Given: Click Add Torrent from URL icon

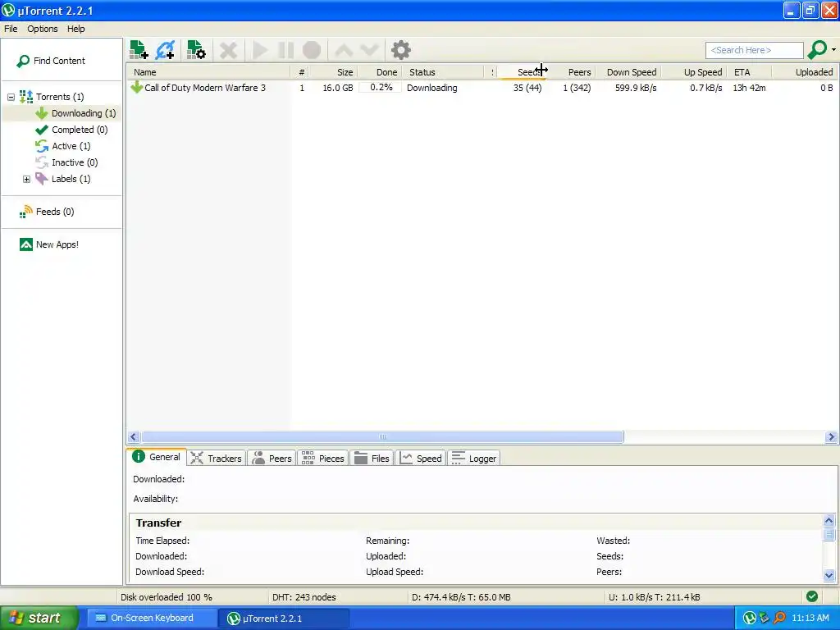Looking at the screenshot, I should tap(166, 50).
